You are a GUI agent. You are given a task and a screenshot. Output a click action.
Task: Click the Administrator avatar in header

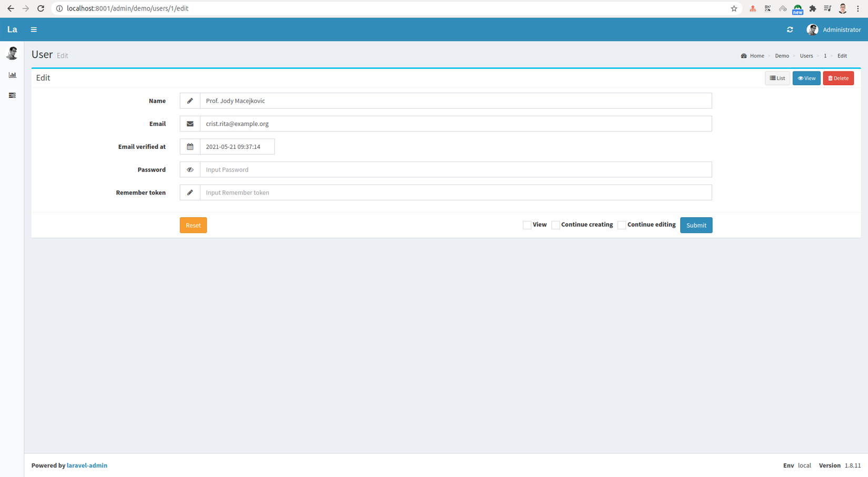812,29
